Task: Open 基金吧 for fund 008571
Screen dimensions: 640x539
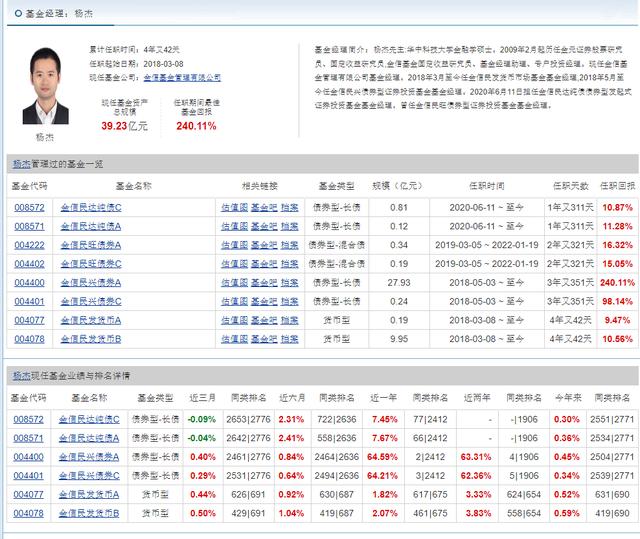Action: (264, 226)
